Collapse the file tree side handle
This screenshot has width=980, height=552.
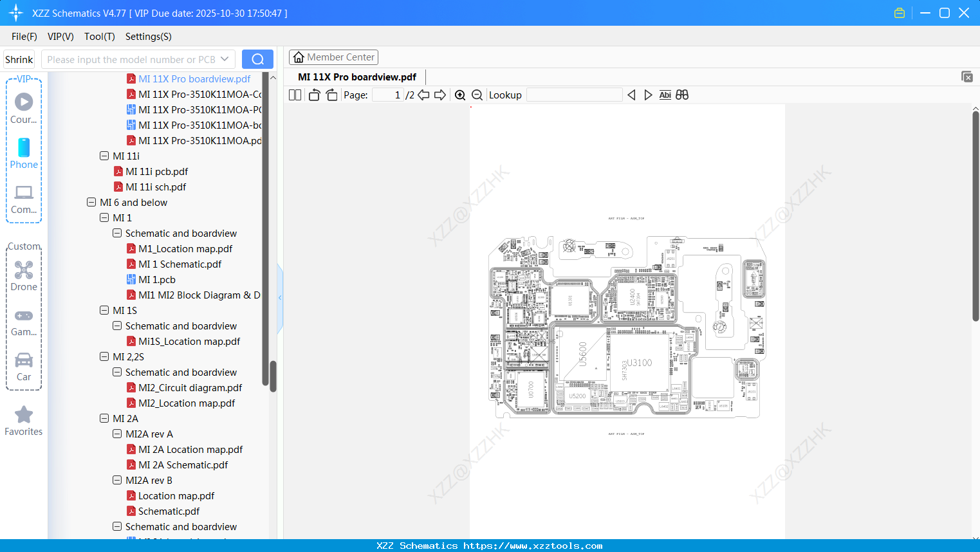(280, 298)
